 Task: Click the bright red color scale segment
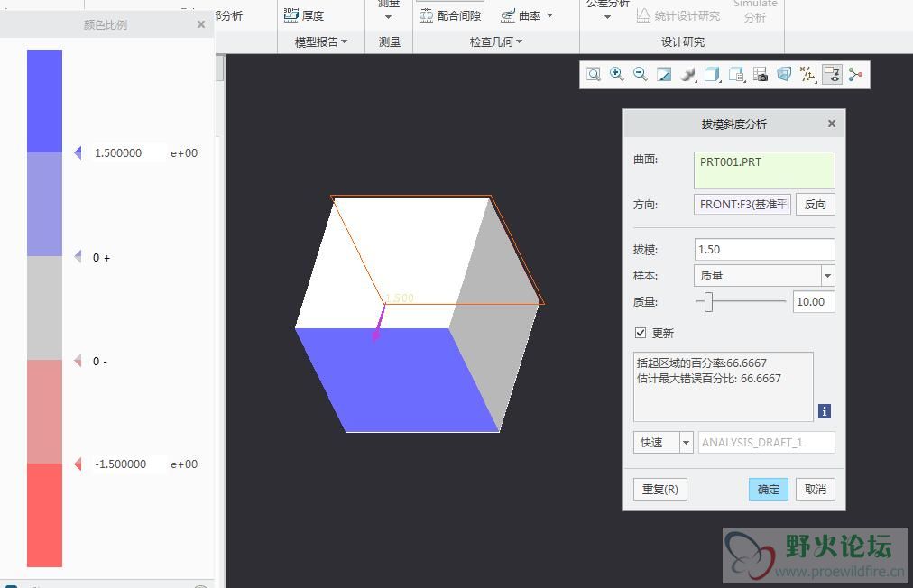(x=44, y=515)
